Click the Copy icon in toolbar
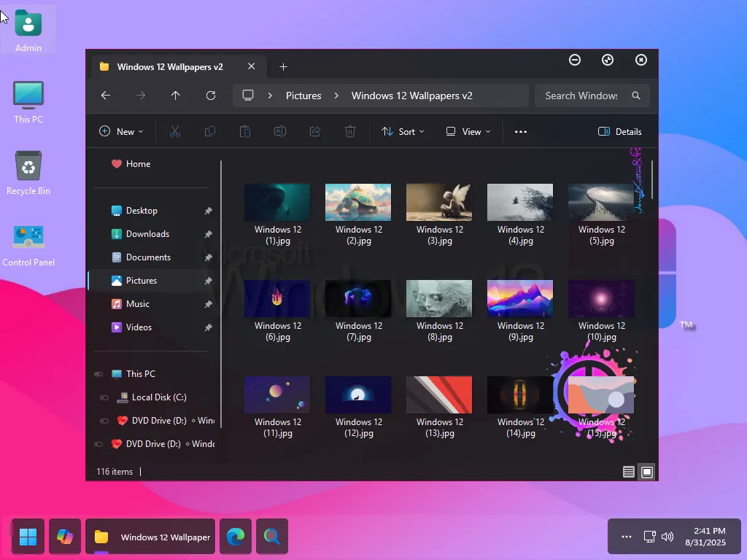This screenshot has height=560, width=747. [209, 131]
